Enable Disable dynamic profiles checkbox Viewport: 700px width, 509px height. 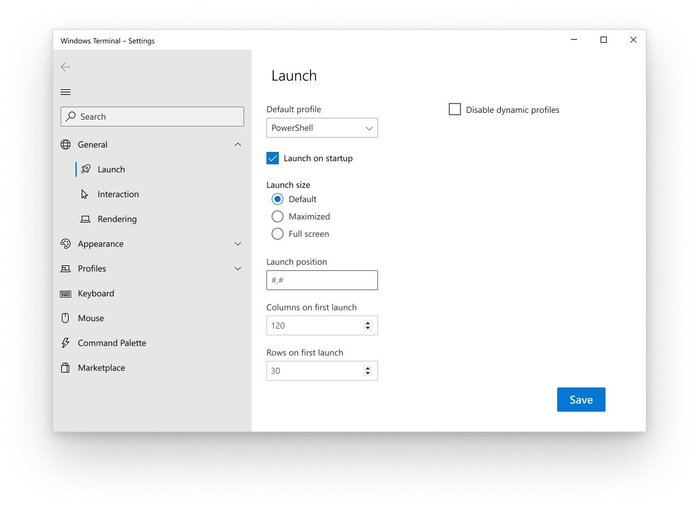pyautogui.click(x=455, y=109)
